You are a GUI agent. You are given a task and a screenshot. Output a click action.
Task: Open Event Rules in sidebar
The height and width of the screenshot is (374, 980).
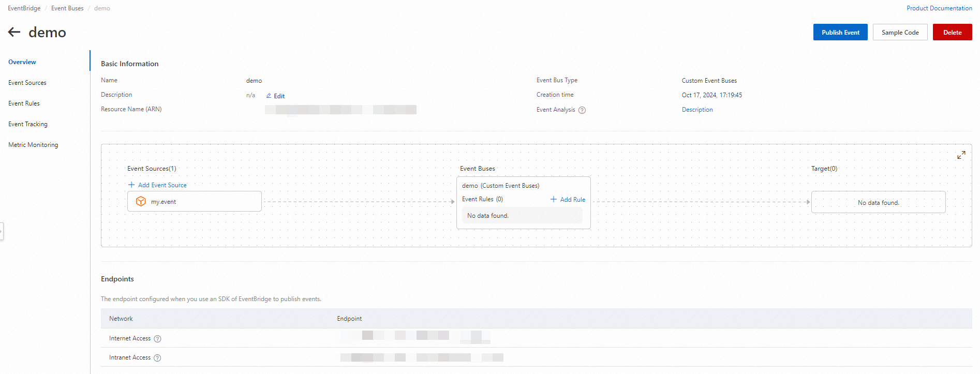click(24, 103)
